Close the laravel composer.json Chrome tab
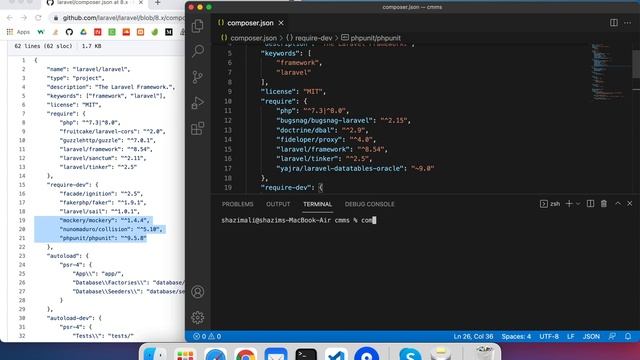Viewport: 640px width, 360px height. coord(141,3)
